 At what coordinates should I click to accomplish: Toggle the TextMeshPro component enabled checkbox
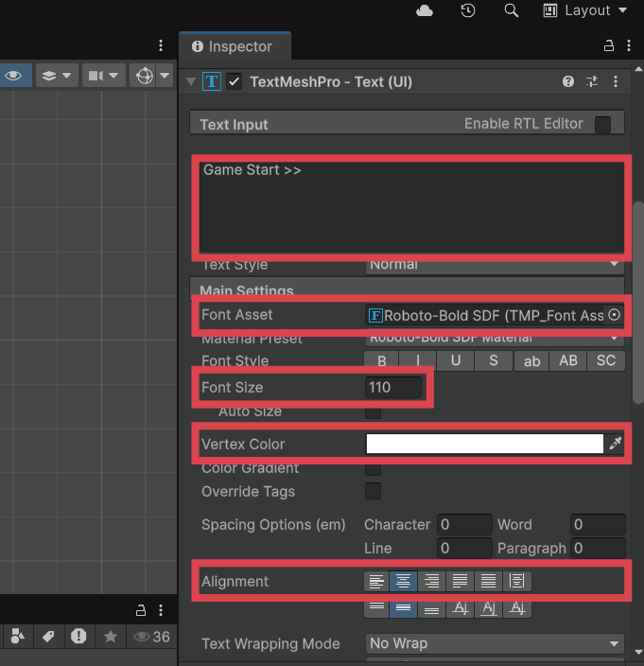click(235, 82)
